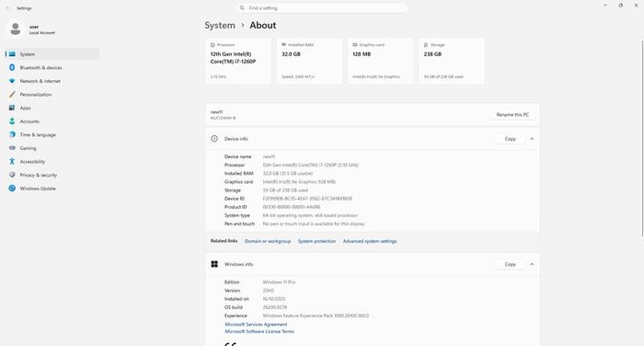Open Microsoft Services Agreement link

[x=256, y=324]
